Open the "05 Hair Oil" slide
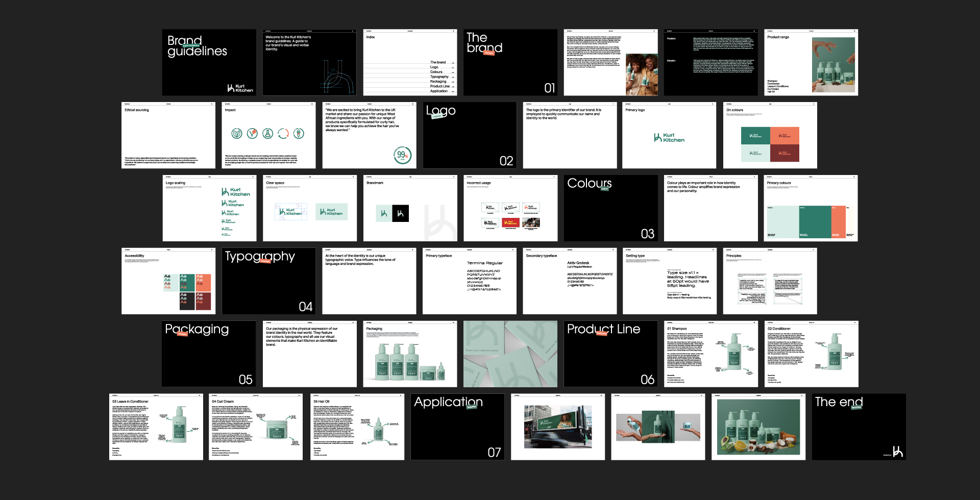 click(x=357, y=427)
